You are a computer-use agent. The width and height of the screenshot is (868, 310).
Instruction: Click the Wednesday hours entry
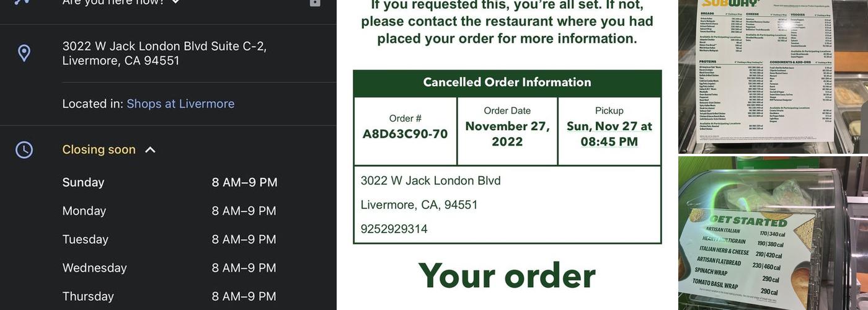coord(169,268)
